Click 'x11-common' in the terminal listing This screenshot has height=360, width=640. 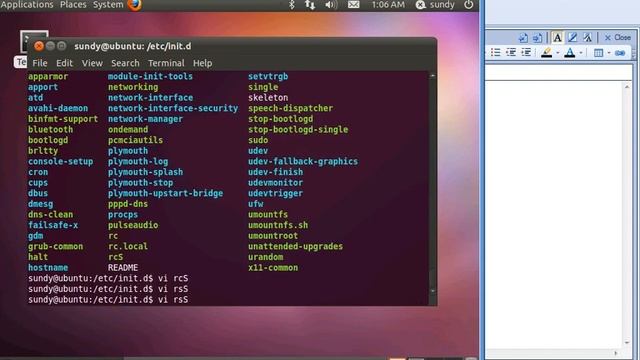pyautogui.click(x=273, y=267)
